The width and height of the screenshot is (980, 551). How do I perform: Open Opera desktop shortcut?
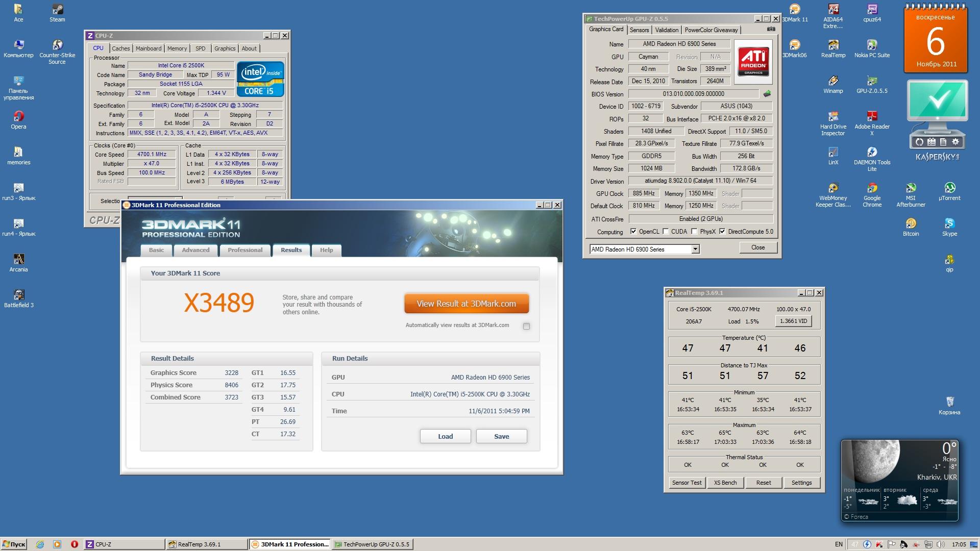coord(18,120)
